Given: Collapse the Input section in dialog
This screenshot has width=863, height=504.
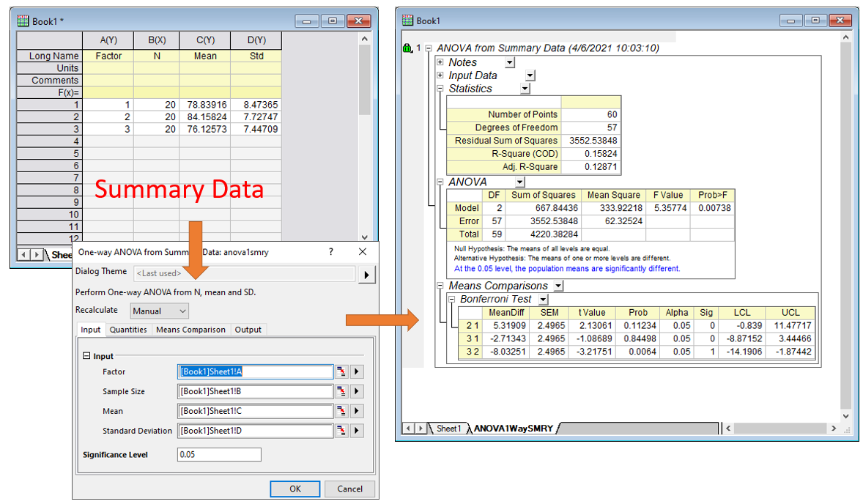Looking at the screenshot, I should tap(86, 356).
